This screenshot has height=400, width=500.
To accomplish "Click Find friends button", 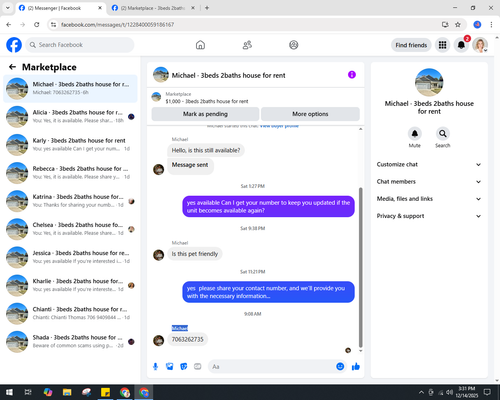I will pyautogui.click(x=411, y=45).
